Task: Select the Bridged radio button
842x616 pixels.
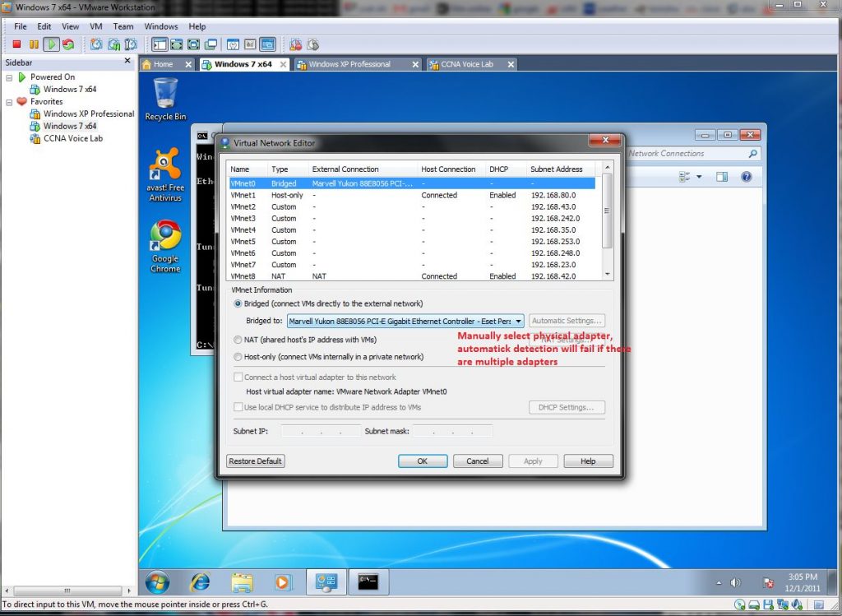Action: [x=238, y=303]
